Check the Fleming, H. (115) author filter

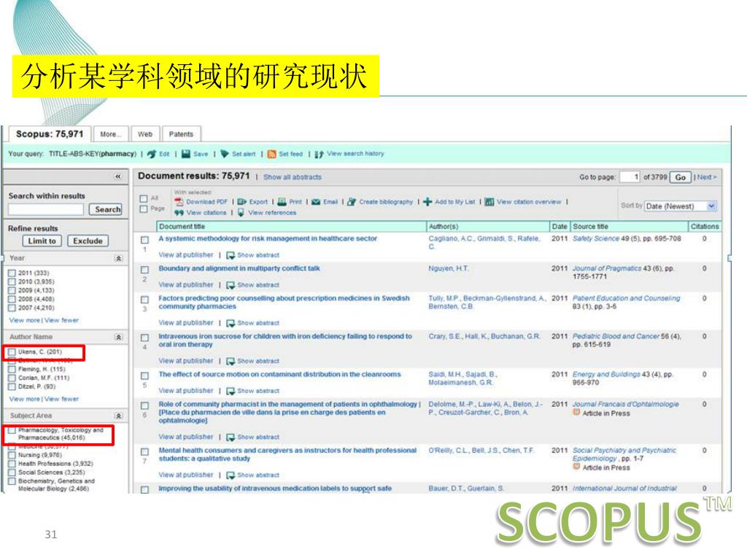12,369
